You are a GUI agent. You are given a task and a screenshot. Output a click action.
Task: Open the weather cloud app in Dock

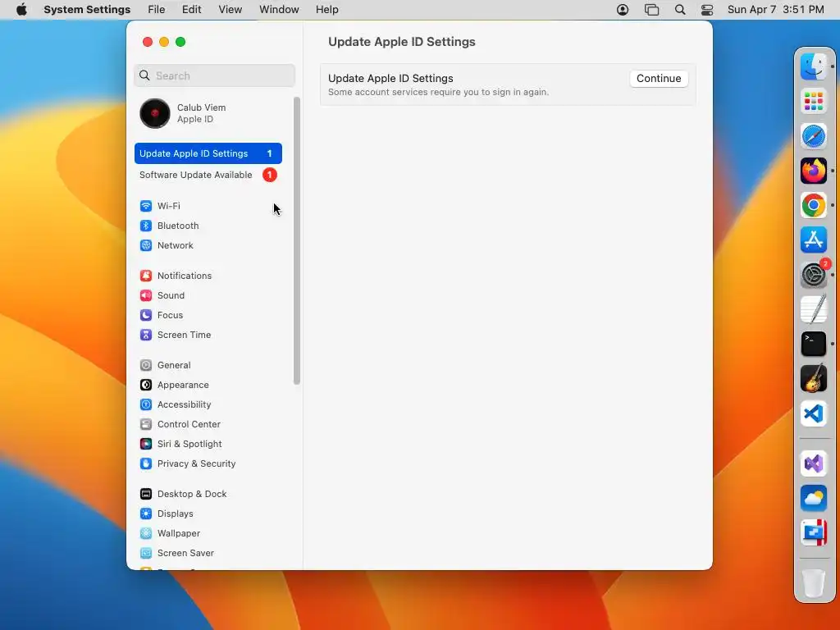[813, 498]
